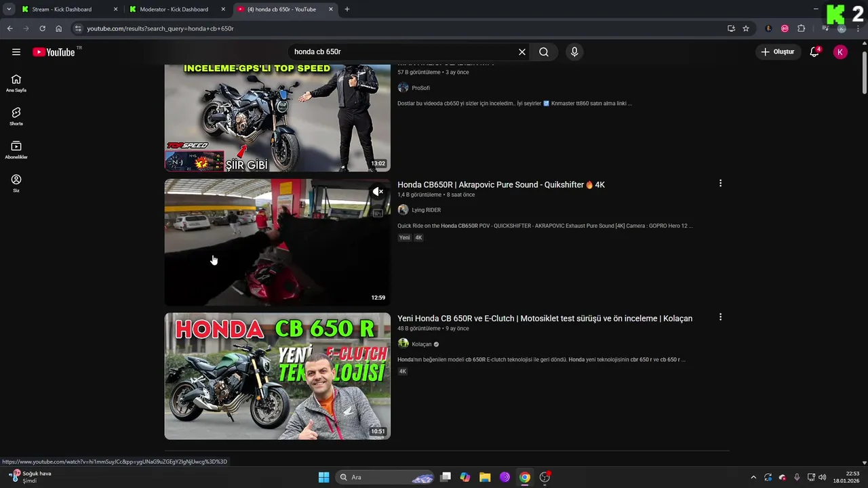The width and height of the screenshot is (868, 488).
Task: Open the Yeni Honda CB 650R E-Clutch title
Action: (x=545, y=319)
